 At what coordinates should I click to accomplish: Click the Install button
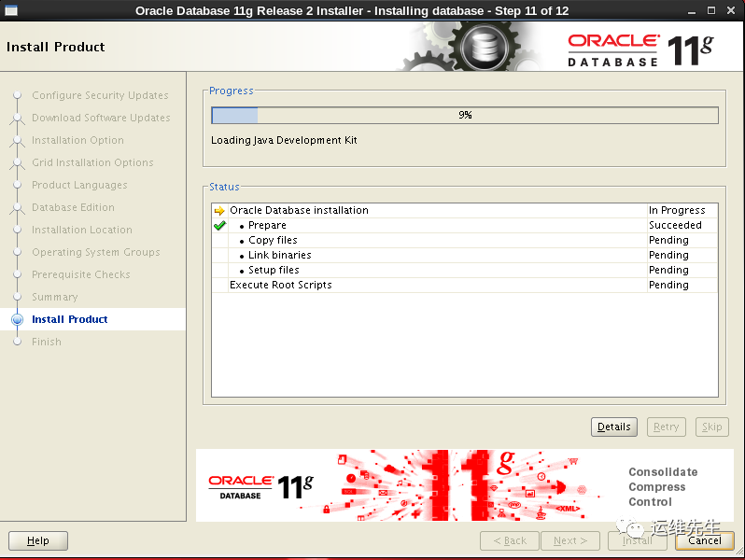[x=637, y=541]
